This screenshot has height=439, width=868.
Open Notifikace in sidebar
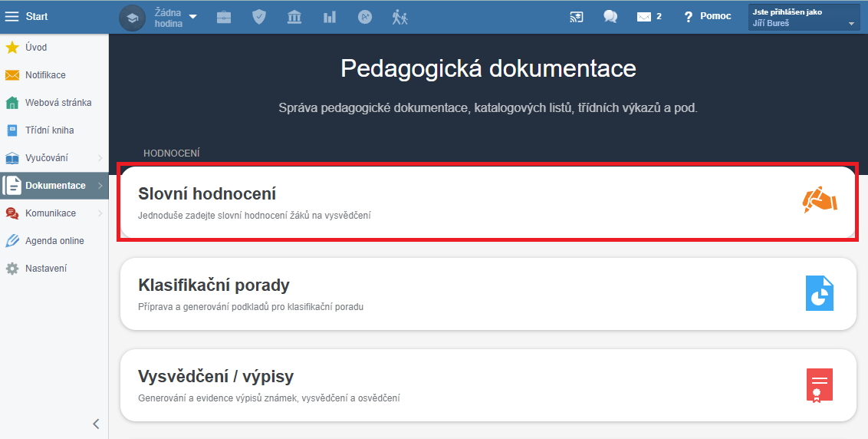54,75
